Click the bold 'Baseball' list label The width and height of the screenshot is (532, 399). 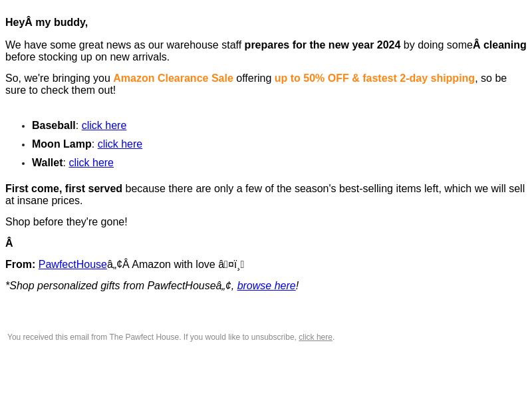point(54,125)
